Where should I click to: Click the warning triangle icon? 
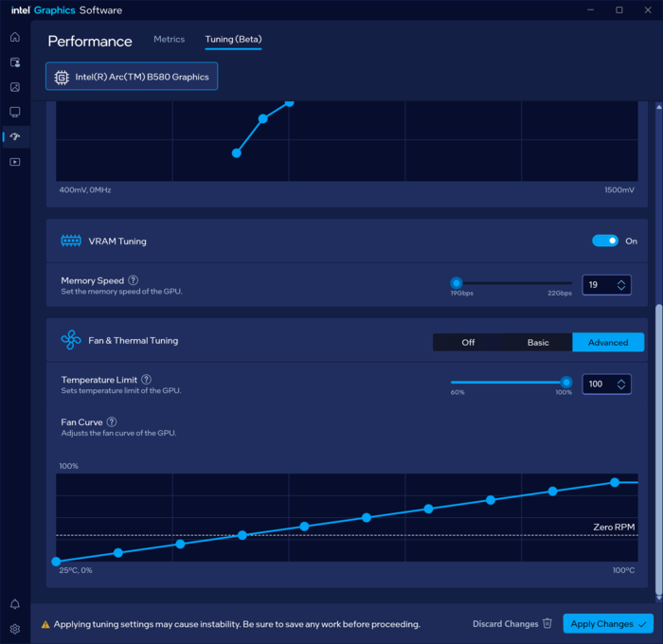pos(45,624)
